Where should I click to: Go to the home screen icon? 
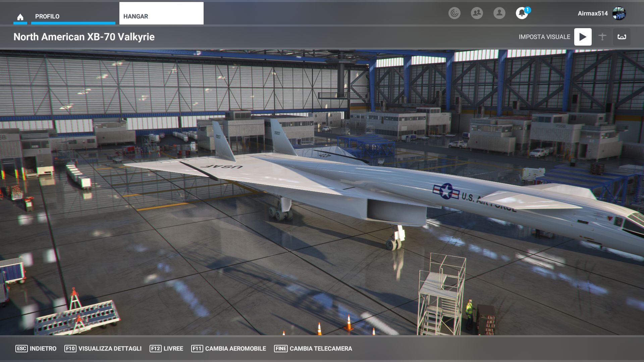20,17
